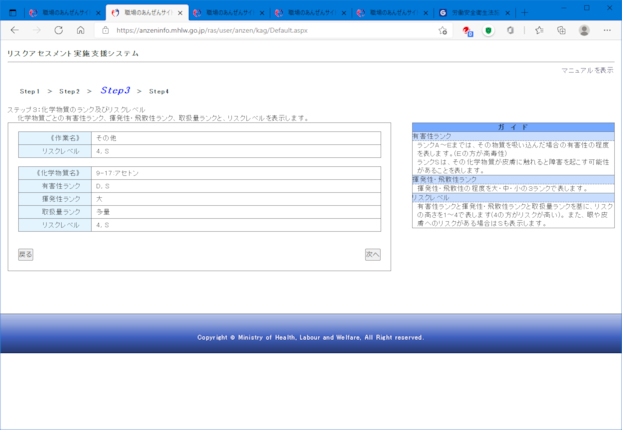Click the 《化学物質名》 label cell
This screenshot has height=430, width=622.
(x=55, y=173)
